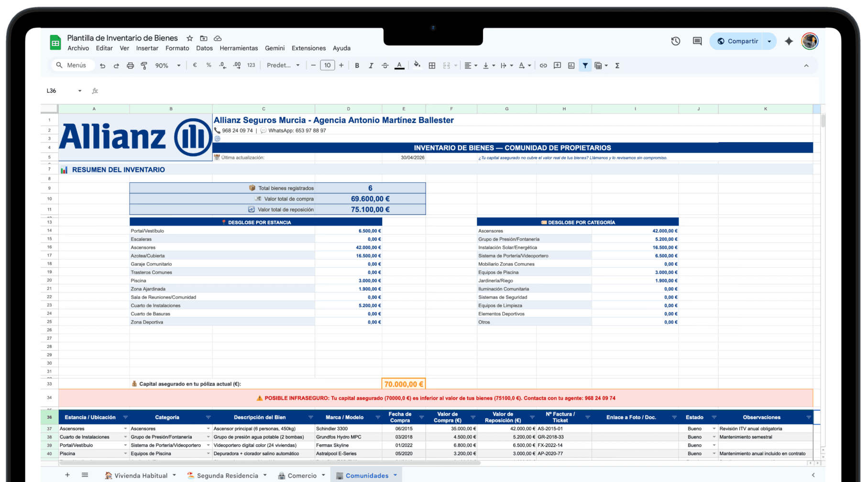Open the text color picker
868x482 pixels.
point(399,66)
